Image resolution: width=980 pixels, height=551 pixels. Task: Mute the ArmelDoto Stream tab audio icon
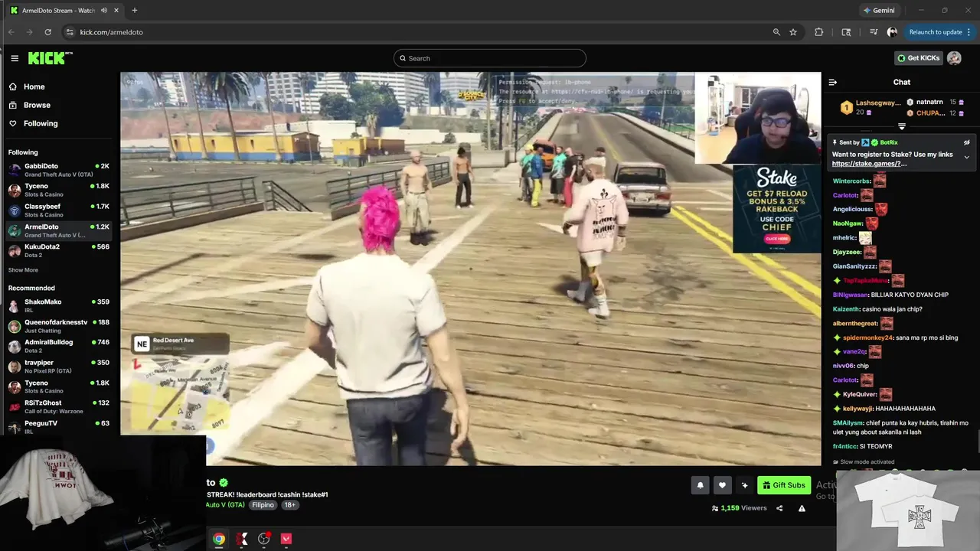[104, 10]
